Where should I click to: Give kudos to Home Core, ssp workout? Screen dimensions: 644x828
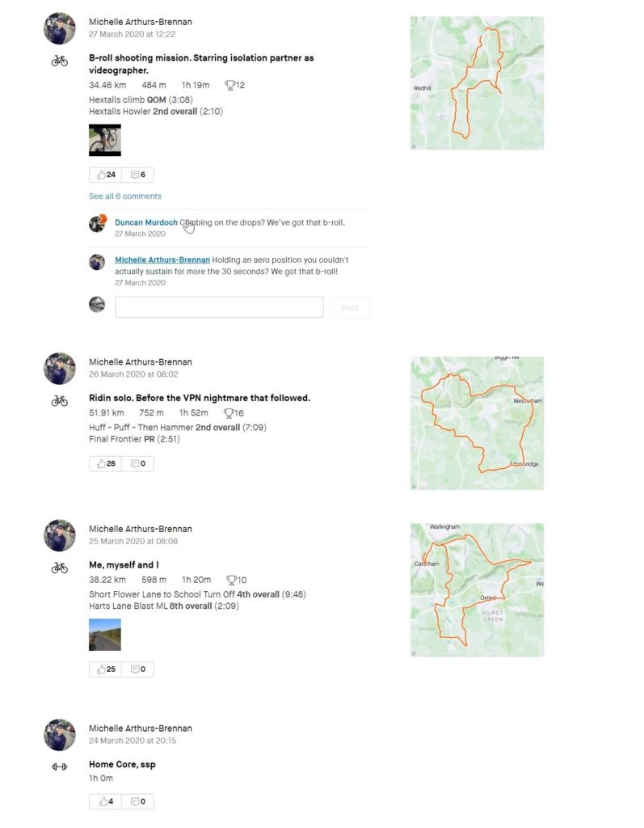click(106, 801)
